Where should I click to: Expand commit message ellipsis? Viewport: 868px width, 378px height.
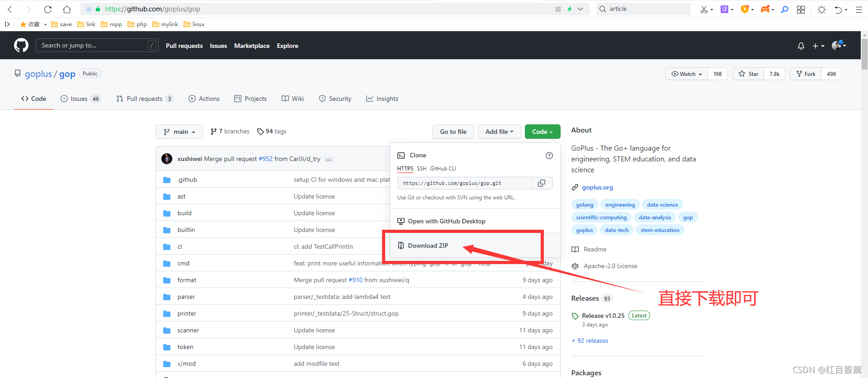click(328, 159)
